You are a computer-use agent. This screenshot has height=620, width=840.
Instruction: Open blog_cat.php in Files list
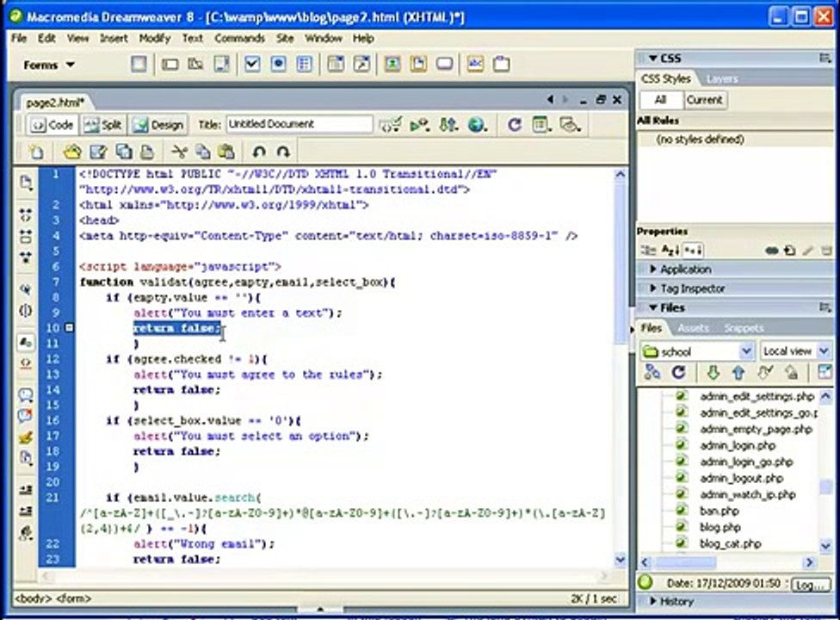pos(730,543)
